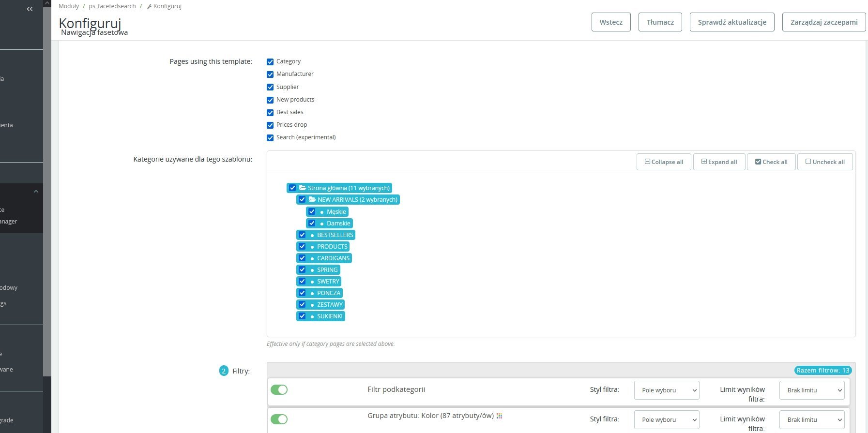The height and width of the screenshot is (433, 868).
Task: Collapse sidebar with double chevron icon
Action: [30, 9]
